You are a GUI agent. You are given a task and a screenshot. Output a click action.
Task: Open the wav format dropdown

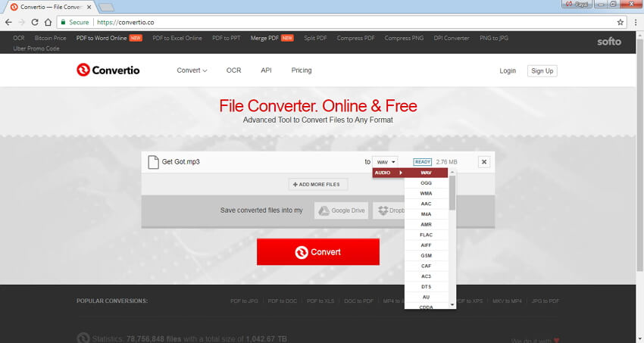coord(385,162)
